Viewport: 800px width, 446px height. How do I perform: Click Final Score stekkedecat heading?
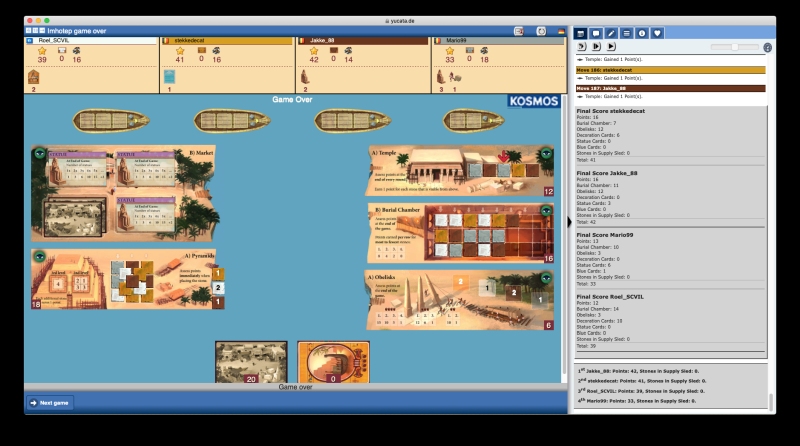click(x=610, y=111)
